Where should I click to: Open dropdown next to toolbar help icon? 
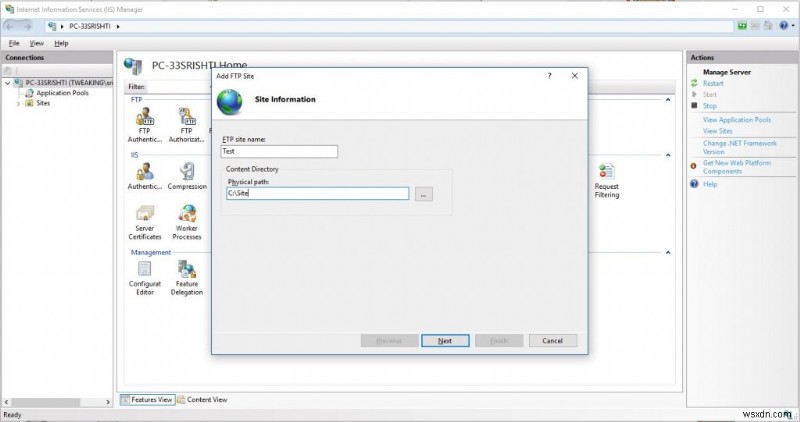pos(793,26)
